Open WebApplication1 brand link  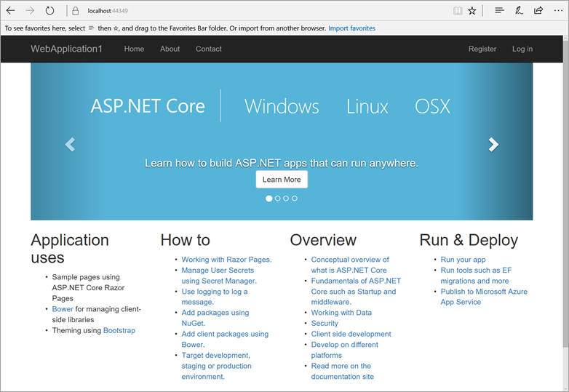click(66, 49)
